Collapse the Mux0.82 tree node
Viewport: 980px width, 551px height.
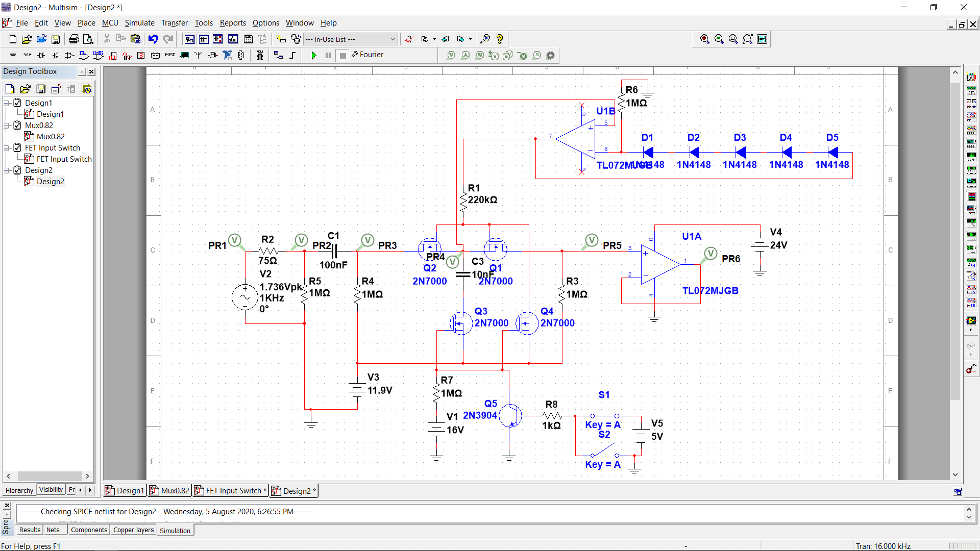pyautogui.click(x=7, y=126)
